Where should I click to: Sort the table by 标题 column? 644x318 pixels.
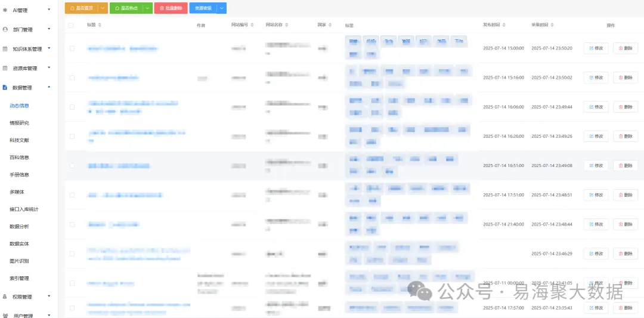click(100, 25)
